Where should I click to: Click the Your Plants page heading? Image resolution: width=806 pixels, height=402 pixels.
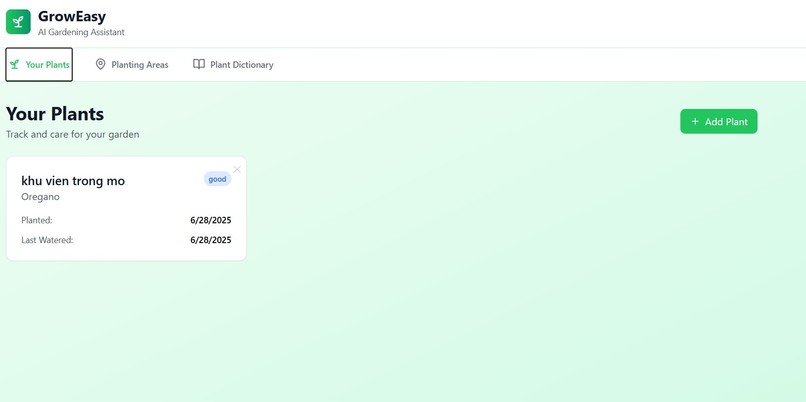[x=55, y=114]
